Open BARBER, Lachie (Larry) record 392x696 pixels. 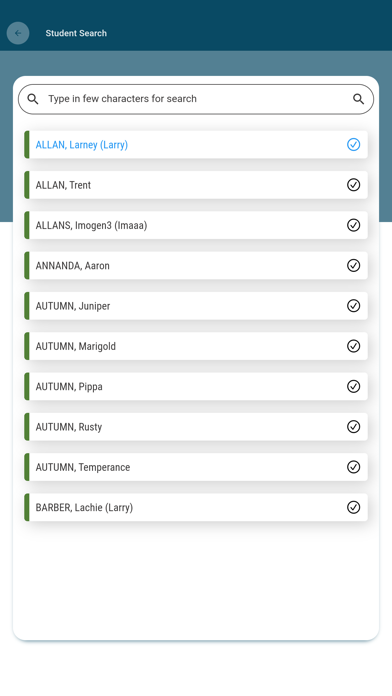pos(196,507)
